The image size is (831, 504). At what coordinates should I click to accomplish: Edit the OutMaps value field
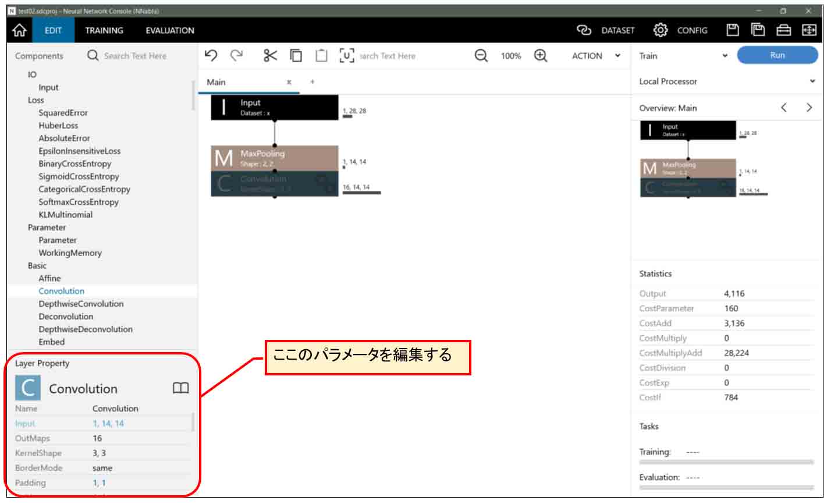[140, 438]
